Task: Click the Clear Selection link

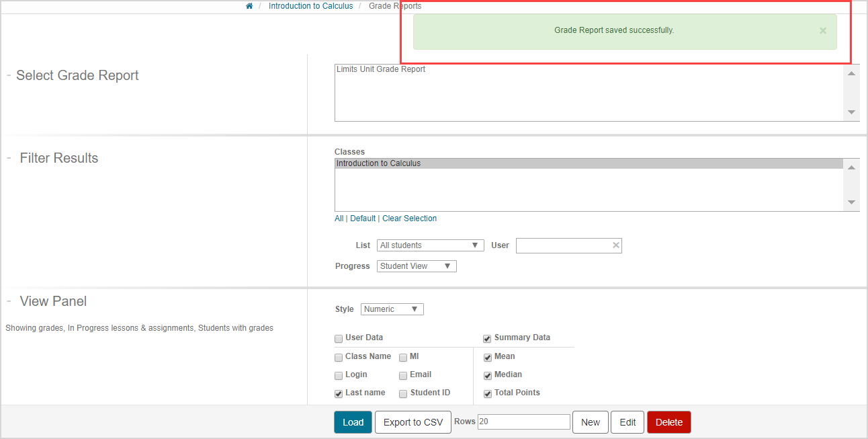Action: coord(409,218)
